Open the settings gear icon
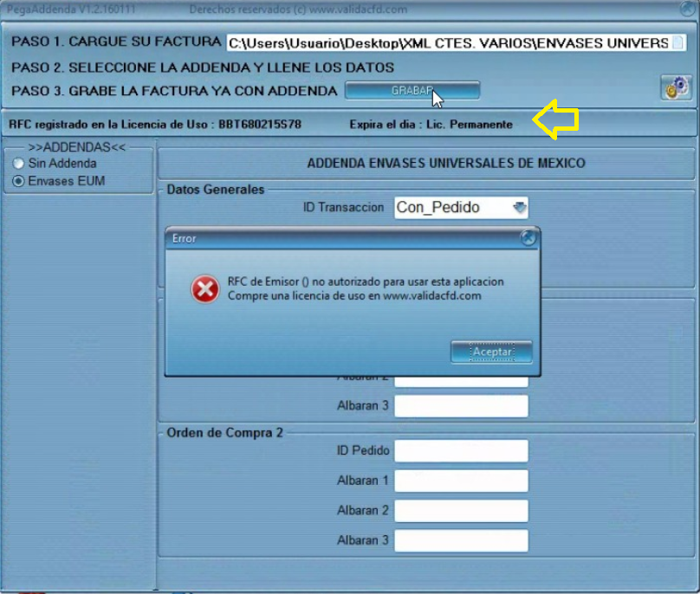The height and width of the screenshot is (594, 700). [x=677, y=87]
